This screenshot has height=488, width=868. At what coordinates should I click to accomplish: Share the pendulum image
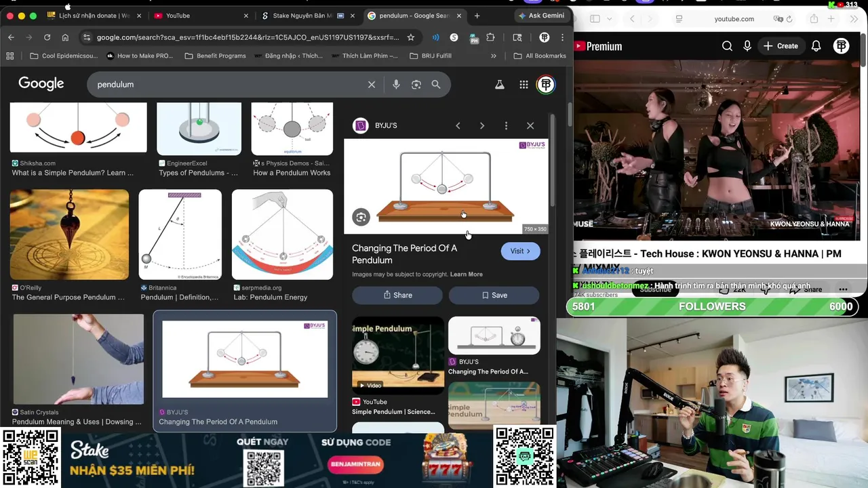click(397, 295)
